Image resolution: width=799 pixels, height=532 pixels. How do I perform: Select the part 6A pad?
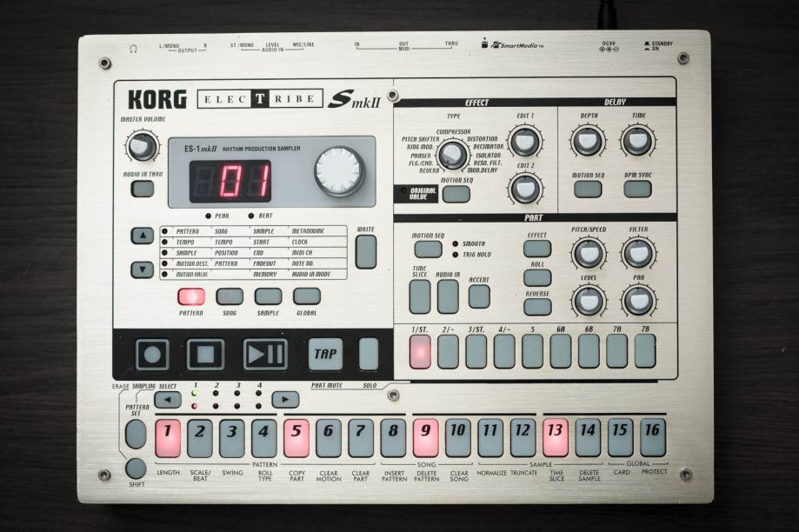(x=561, y=351)
